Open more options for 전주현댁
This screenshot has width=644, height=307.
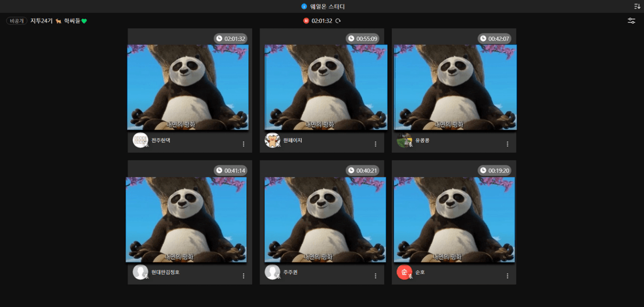tap(244, 144)
